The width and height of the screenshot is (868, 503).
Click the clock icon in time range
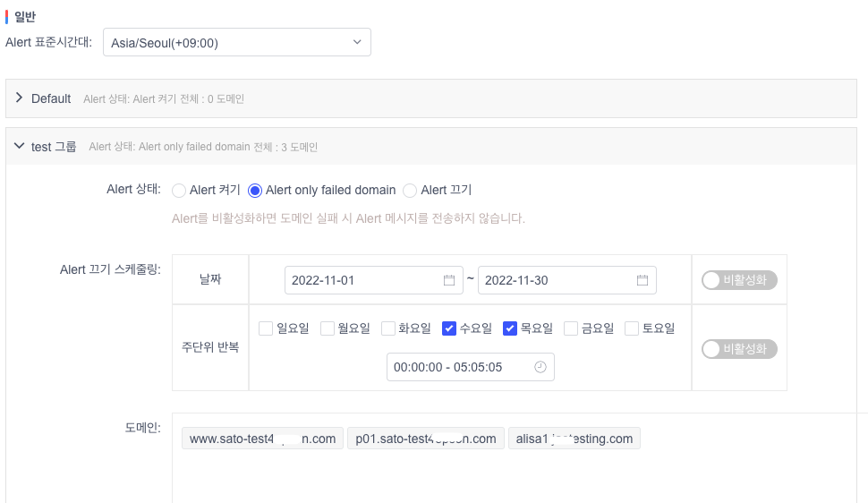(540, 367)
